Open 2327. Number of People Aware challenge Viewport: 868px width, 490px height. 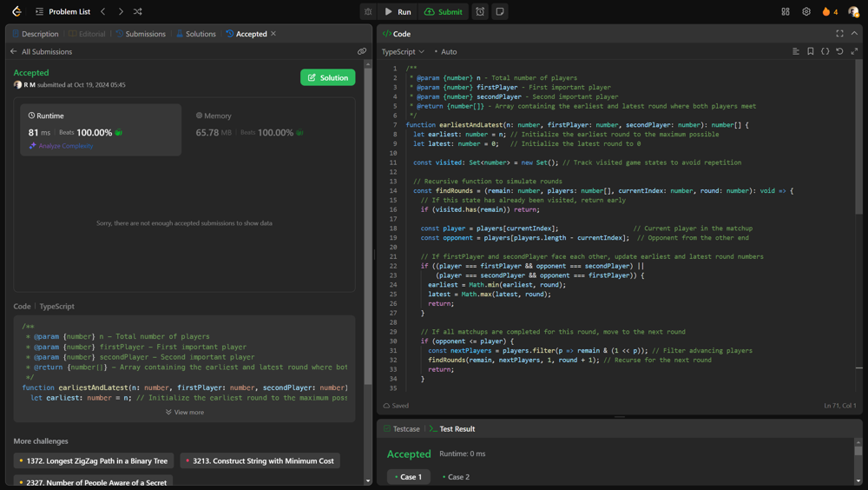pyautogui.click(x=93, y=482)
